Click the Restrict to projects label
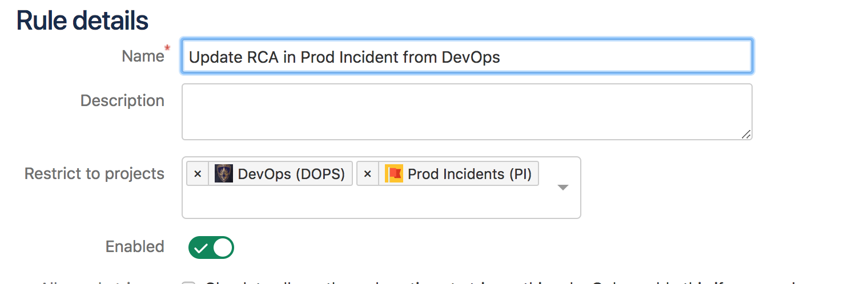The height and width of the screenshot is (284, 868). pyautogui.click(x=94, y=173)
